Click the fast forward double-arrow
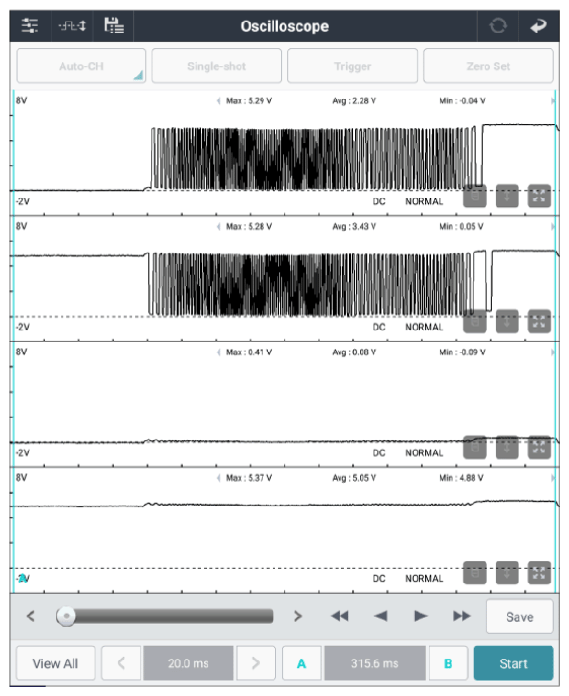Viewport: 569px width, 696px height. coord(462,616)
